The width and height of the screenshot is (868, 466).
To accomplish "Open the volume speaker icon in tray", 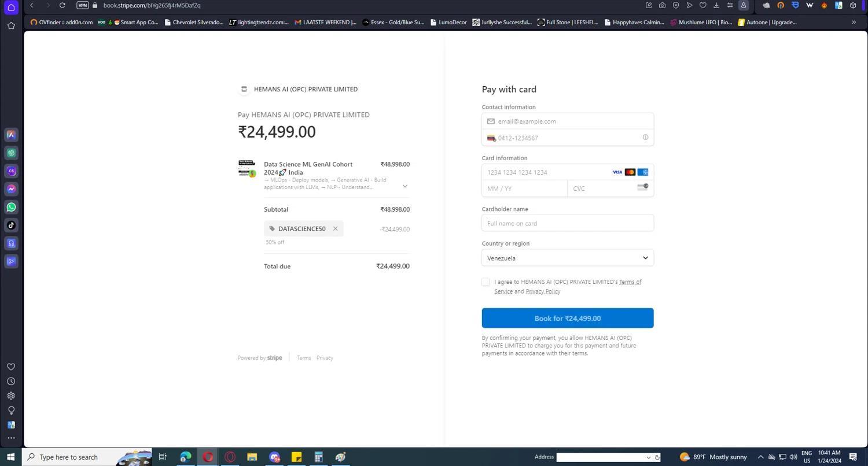I will tap(793, 457).
